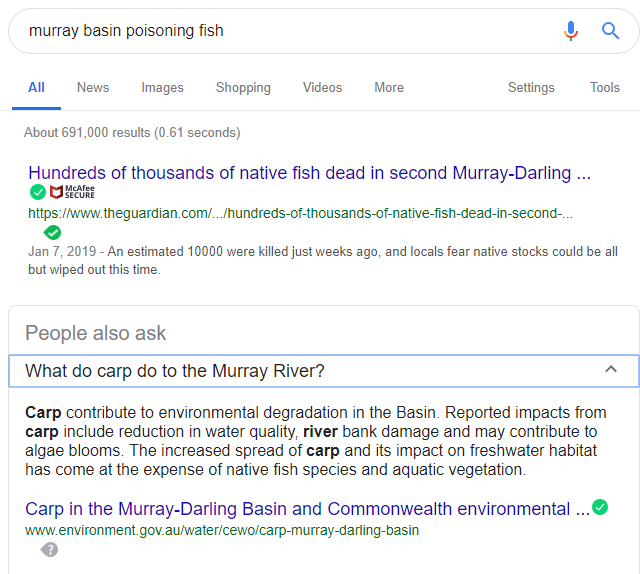This screenshot has width=640, height=574.
Task: Click the voice search microphone icon
Action: [571, 31]
